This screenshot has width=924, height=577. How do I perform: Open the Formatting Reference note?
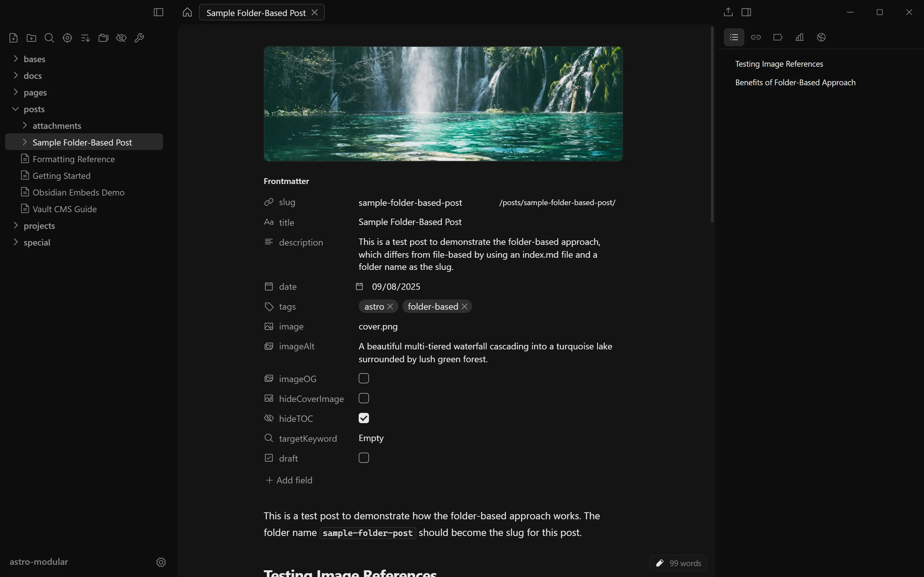(74, 159)
